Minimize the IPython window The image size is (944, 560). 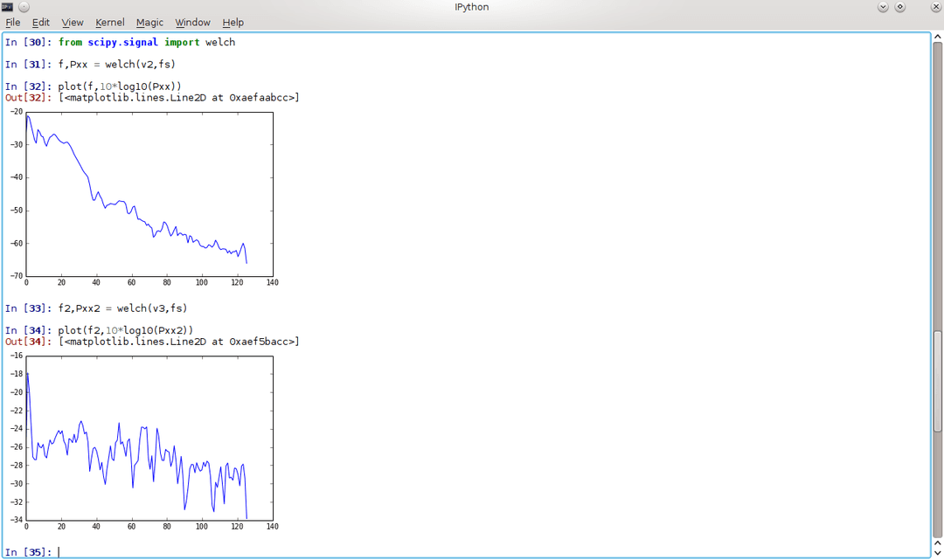pos(883,7)
